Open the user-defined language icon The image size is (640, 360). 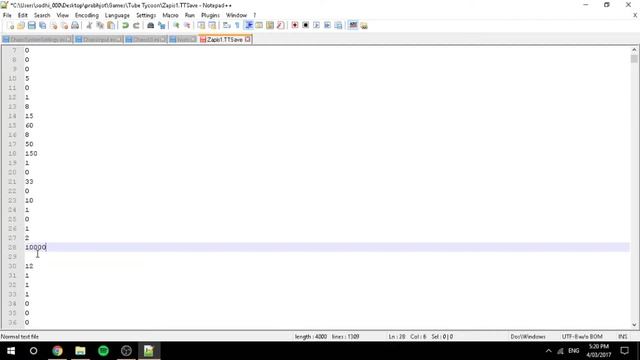point(259,26)
